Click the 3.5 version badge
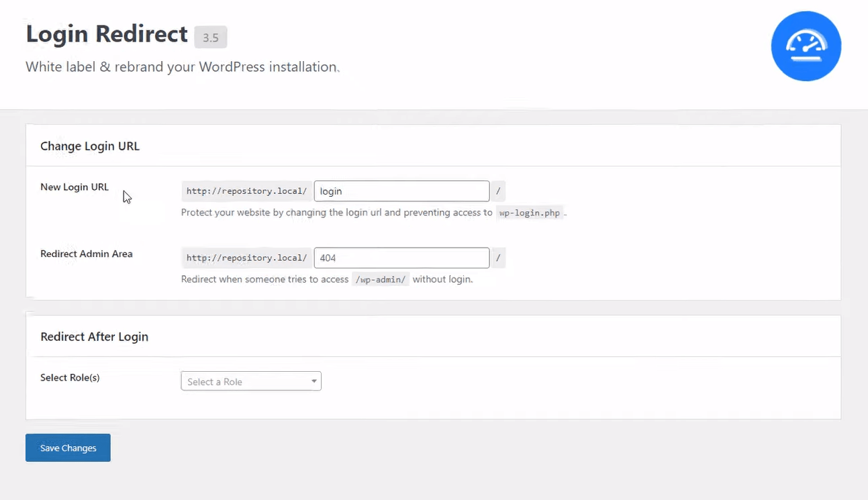Image resolution: width=868 pixels, height=500 pixels. (211, 38)
